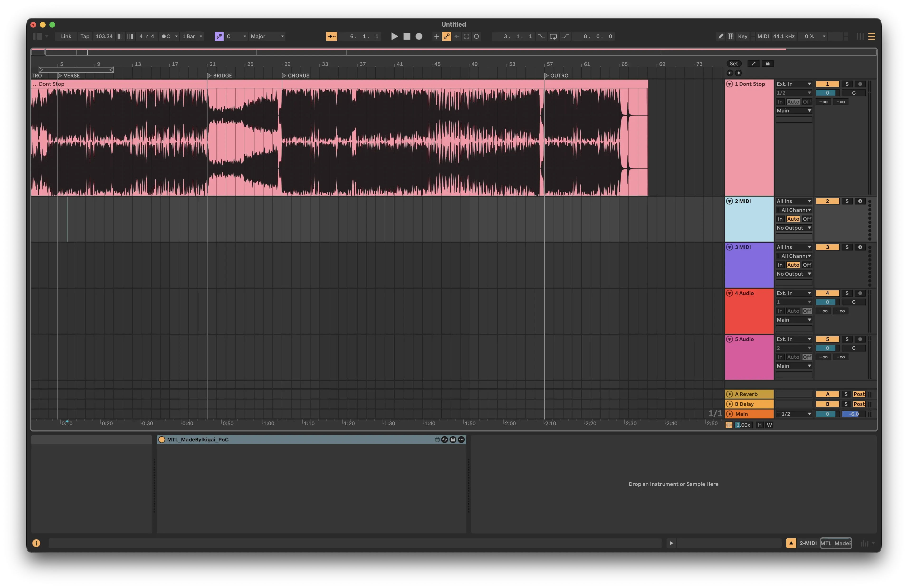Open Info View with the i icon
This screenshot has width=908, height=588.
click(x=36, y=543)
